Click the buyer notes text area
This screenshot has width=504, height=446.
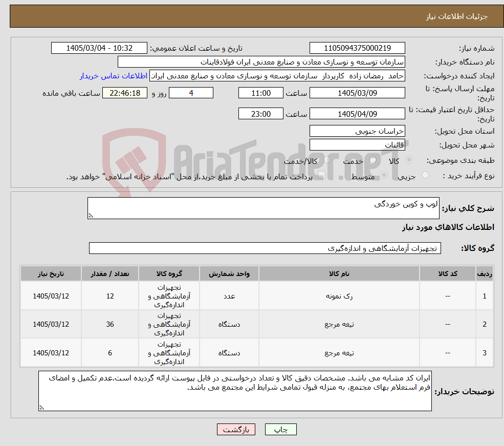click(235, 391)
